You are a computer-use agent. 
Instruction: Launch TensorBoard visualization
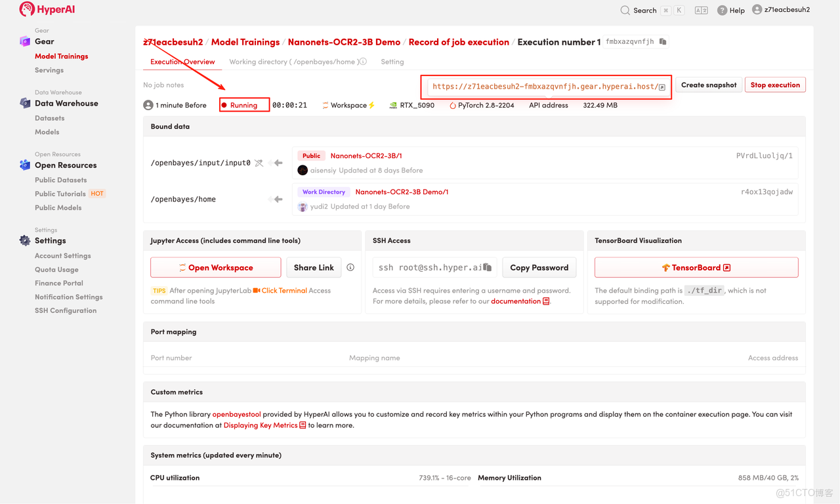point(696,268)
